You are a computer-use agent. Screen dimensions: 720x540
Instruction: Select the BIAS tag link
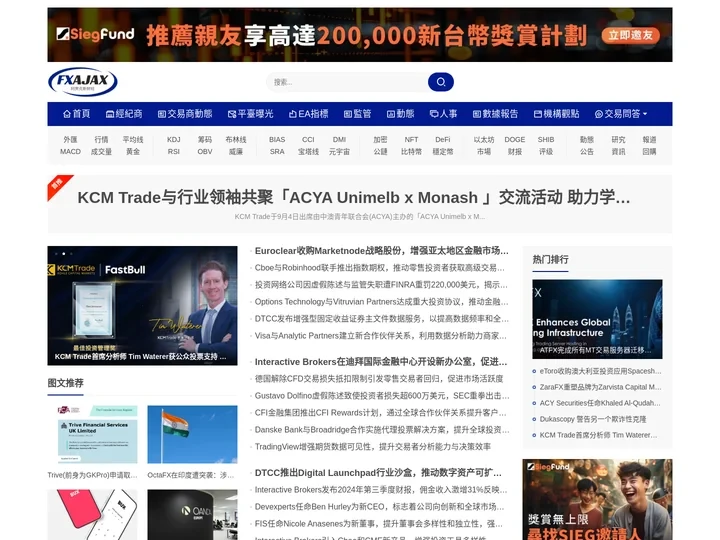(277, 140)
